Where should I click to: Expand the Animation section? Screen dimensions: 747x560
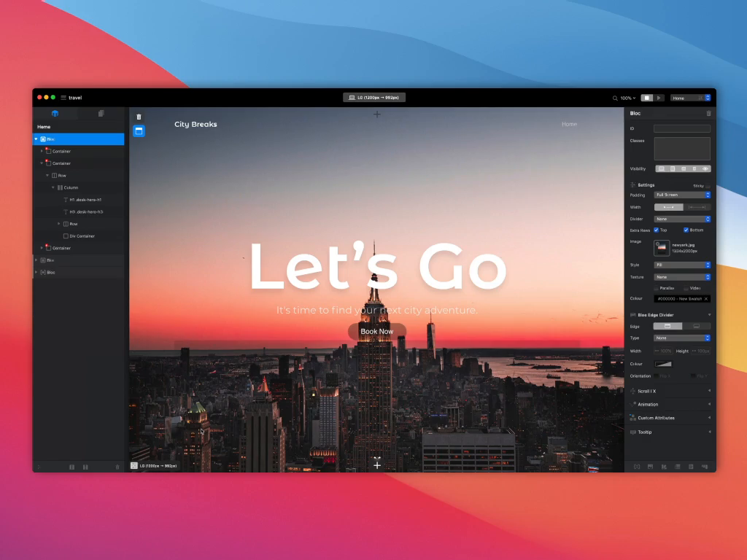[709, 404]
